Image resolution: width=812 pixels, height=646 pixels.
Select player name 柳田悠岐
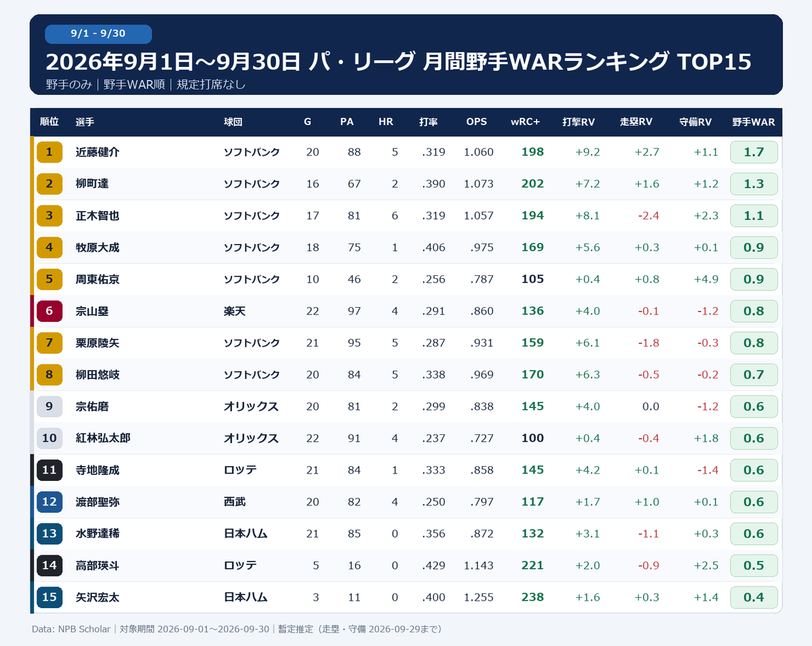coord(97,375)
